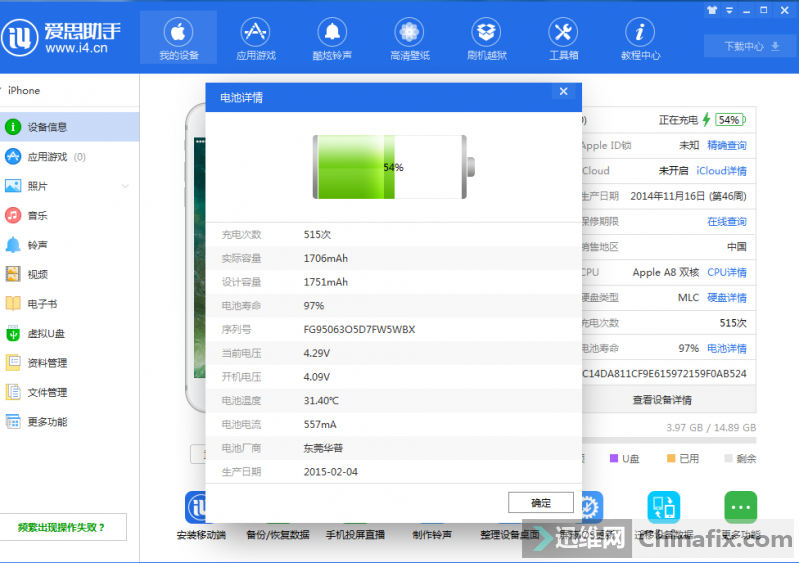Open 下载中心 download center
The width and height of the screenshot is (799, 563).
coord(752,46)
